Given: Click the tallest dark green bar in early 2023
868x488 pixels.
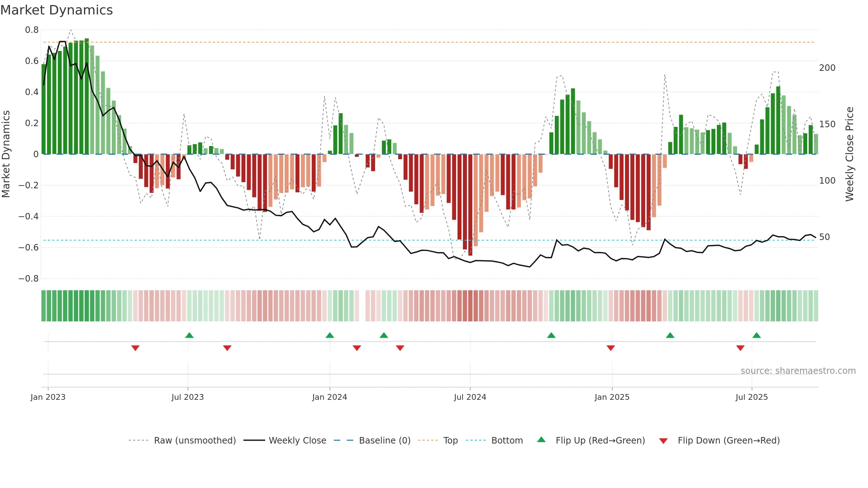Looking at the screenshot, I should [x=87, y=96].
